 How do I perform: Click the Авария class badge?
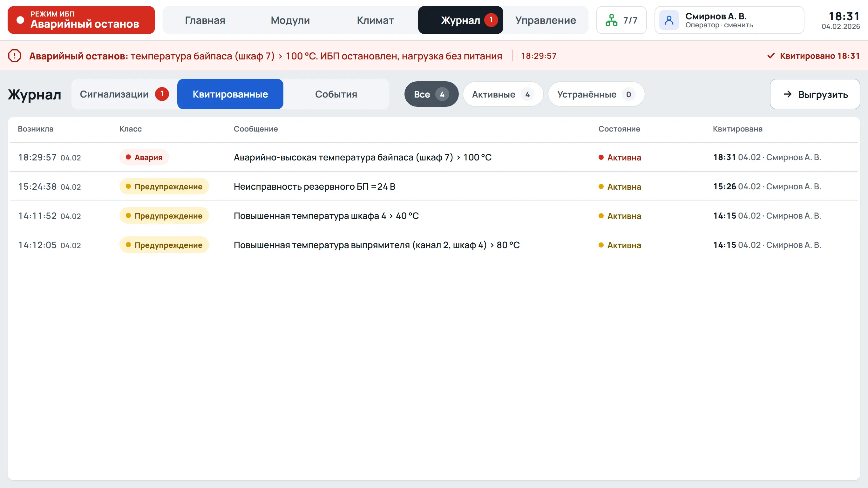click(x=144, y=157)
